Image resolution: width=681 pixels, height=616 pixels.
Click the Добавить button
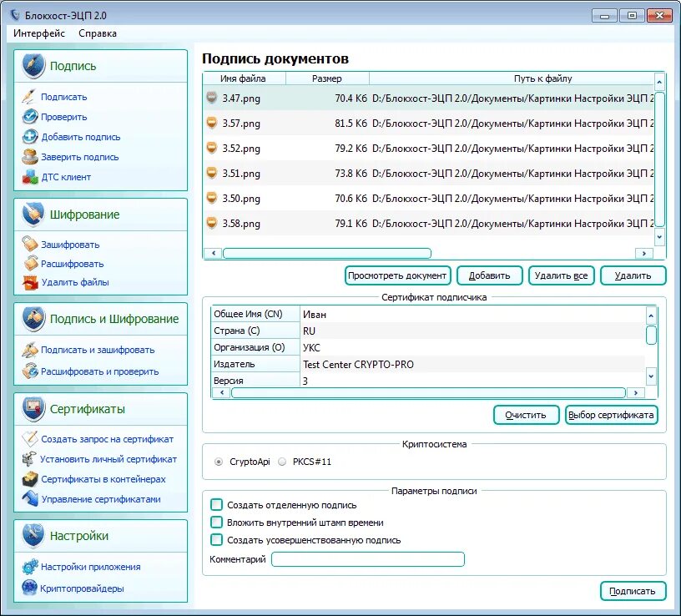point(489,275)
